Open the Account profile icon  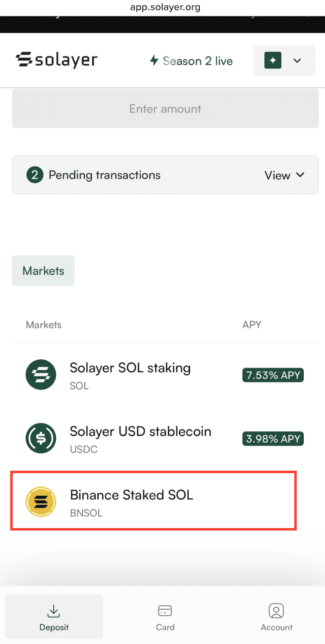click(276, 610)
